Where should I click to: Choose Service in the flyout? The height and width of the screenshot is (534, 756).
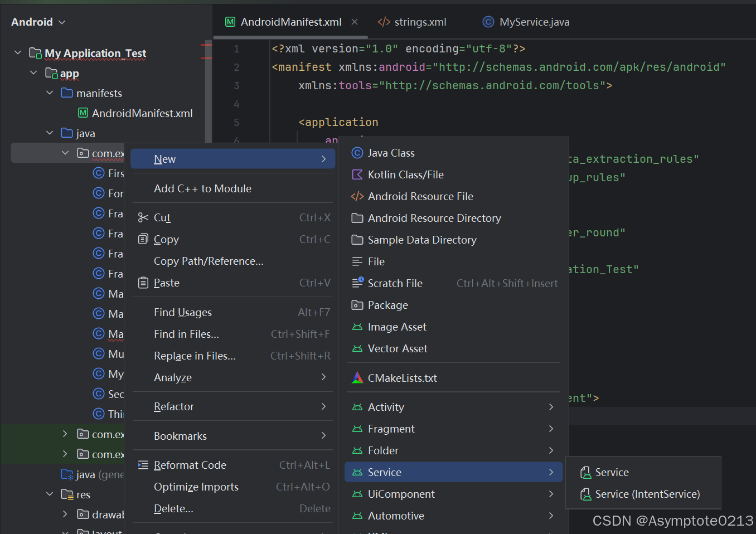643,472
